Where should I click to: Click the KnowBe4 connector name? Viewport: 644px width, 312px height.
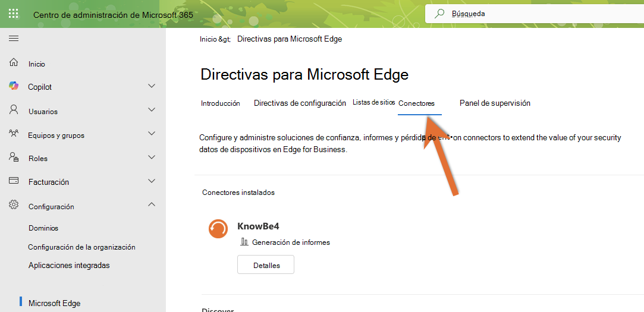[258, 226]
